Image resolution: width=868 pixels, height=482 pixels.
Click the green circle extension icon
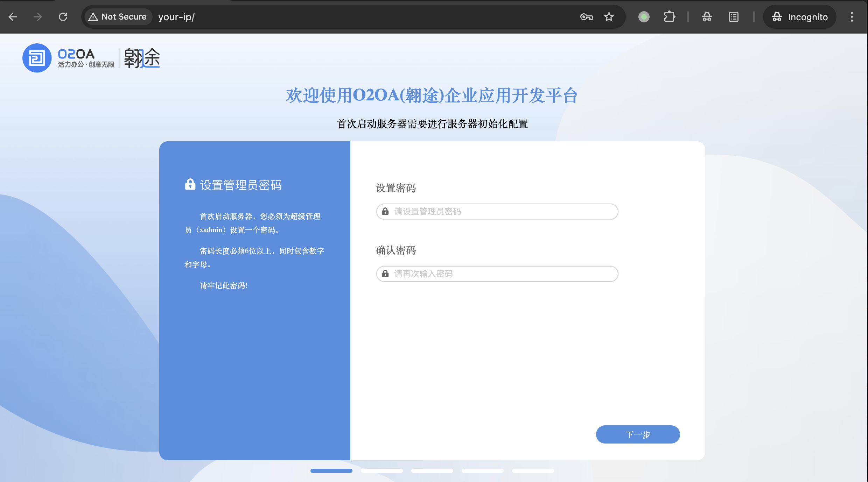[644, 17]
